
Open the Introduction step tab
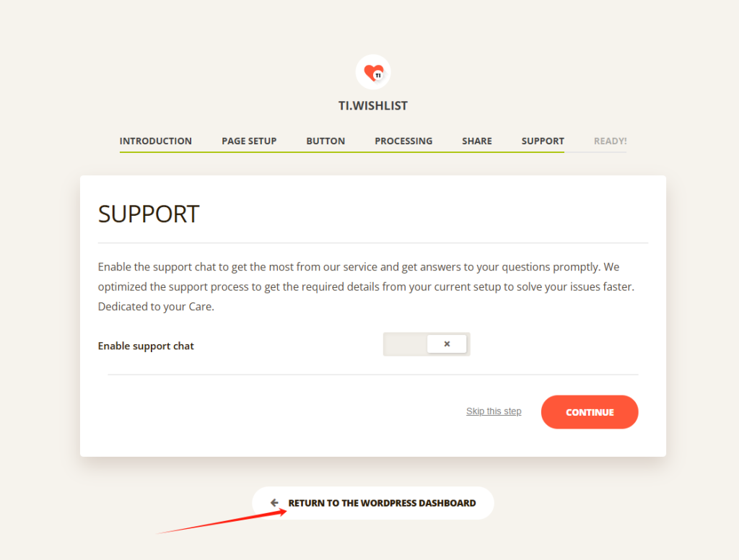pos(156,141)
